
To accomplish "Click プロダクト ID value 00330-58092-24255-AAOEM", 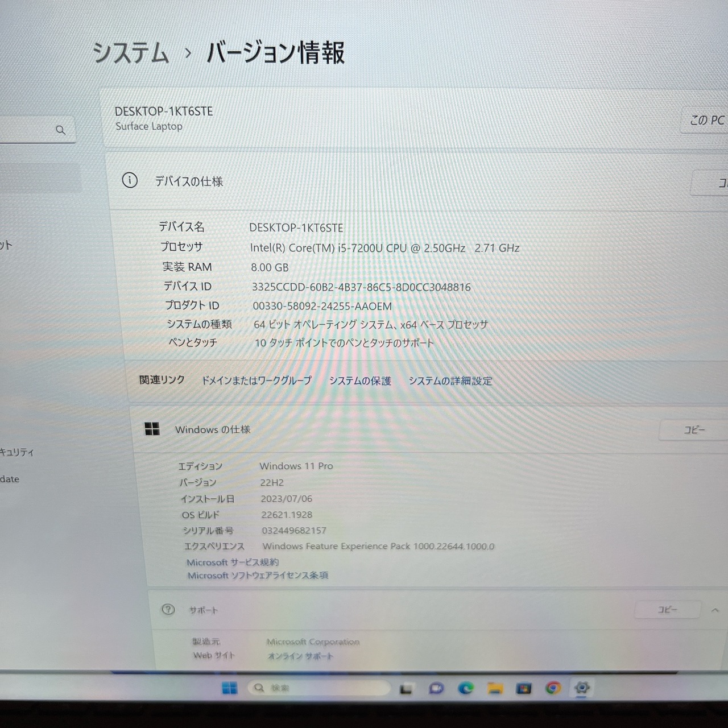I will coord(322,306).
